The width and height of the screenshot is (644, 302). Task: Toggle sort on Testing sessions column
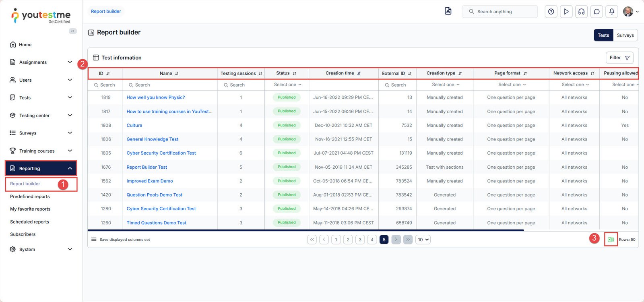pos(260,74)
